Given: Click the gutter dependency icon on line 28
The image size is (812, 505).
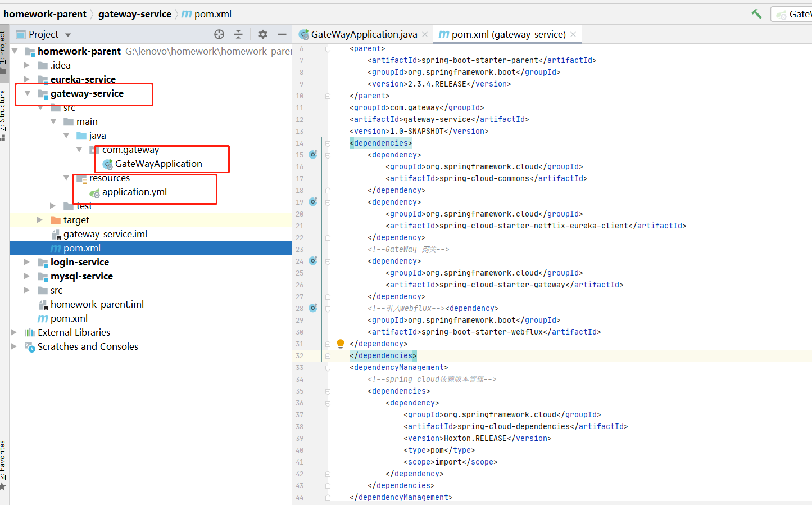Looking at the screenshot, I should tap(313, 308).
